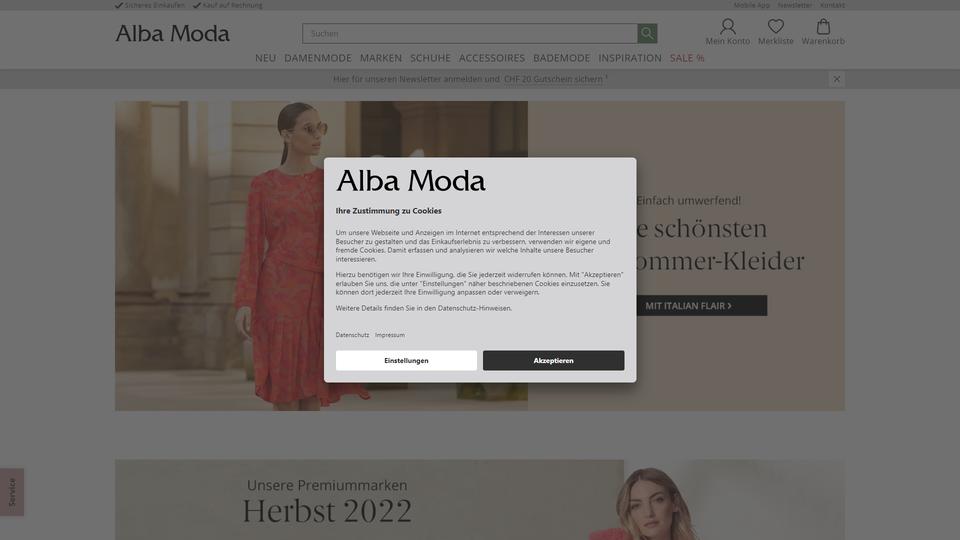Open the Mobile App top link
The width and height of the screenshot is (960, 540).
[x=752, y=5]
